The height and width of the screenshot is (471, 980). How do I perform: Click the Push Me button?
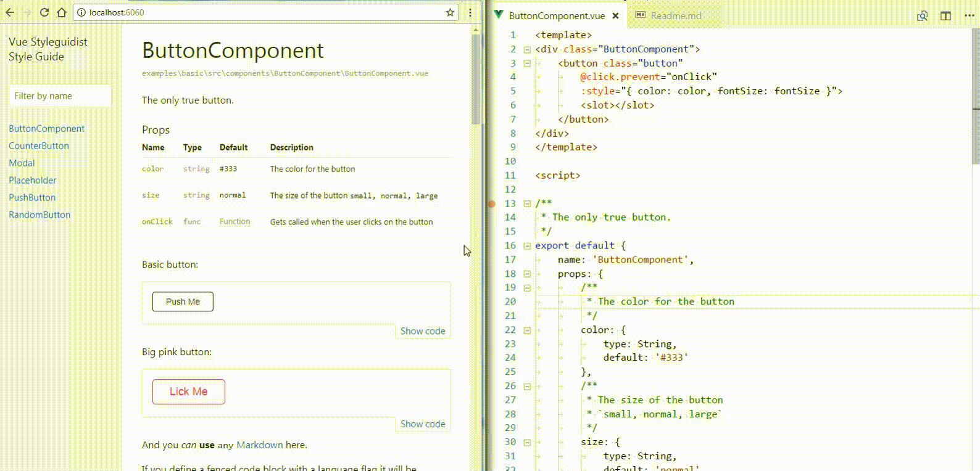coord(183,301)
